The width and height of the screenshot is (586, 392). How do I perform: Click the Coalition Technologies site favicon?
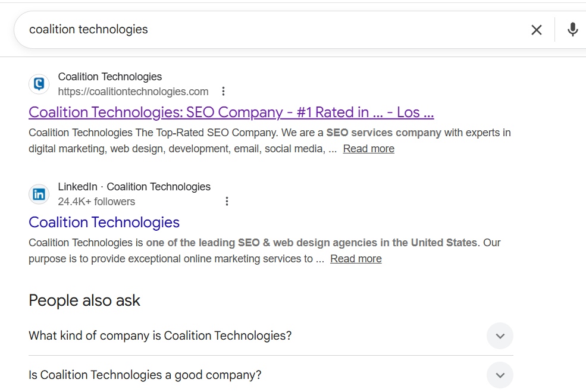[39, 84]
